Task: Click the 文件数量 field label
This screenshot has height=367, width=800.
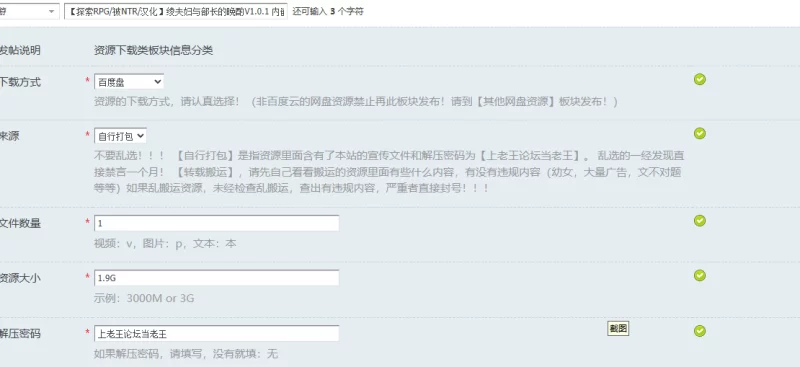Action: tap(20, 223)
